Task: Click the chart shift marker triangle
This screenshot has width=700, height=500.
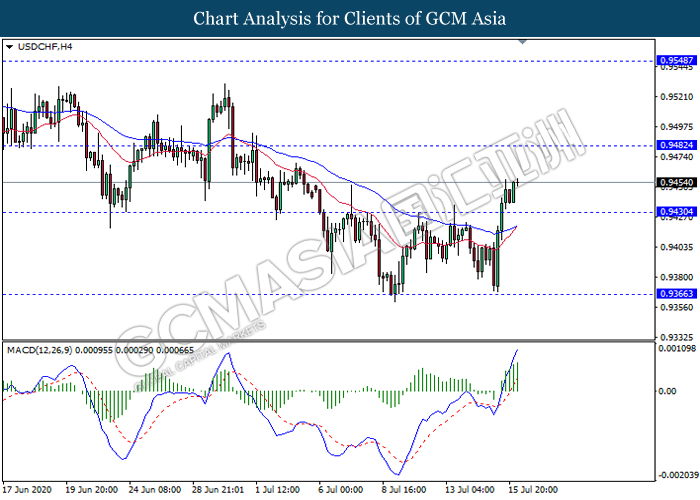Action: [x=522, y=42]
